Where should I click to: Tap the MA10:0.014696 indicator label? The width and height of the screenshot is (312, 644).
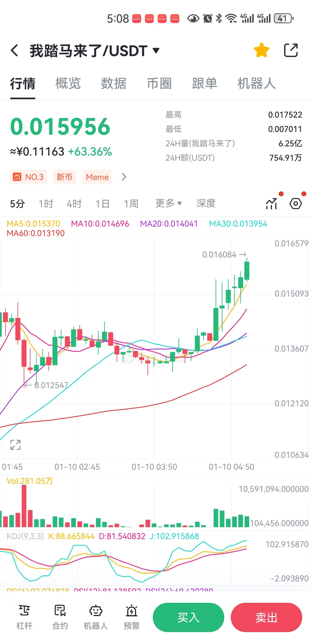click(100, 224)
